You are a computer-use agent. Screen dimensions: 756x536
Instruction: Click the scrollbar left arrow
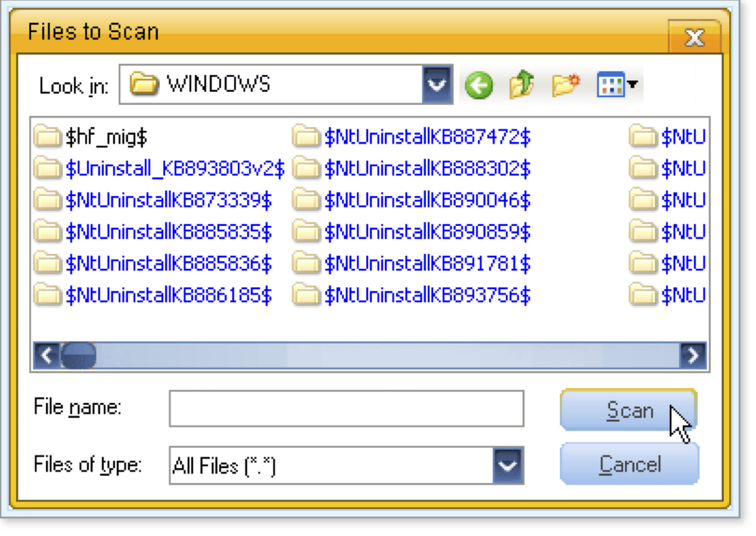(46, 356)
